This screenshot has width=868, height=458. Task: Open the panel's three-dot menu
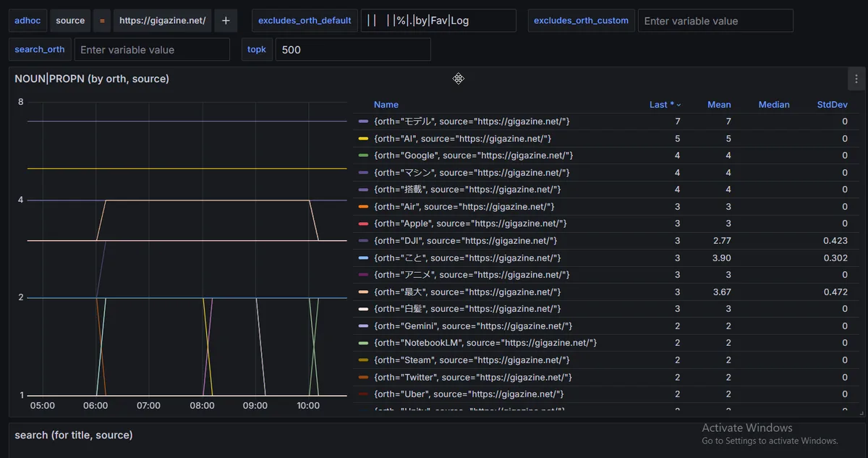(856, 79)
